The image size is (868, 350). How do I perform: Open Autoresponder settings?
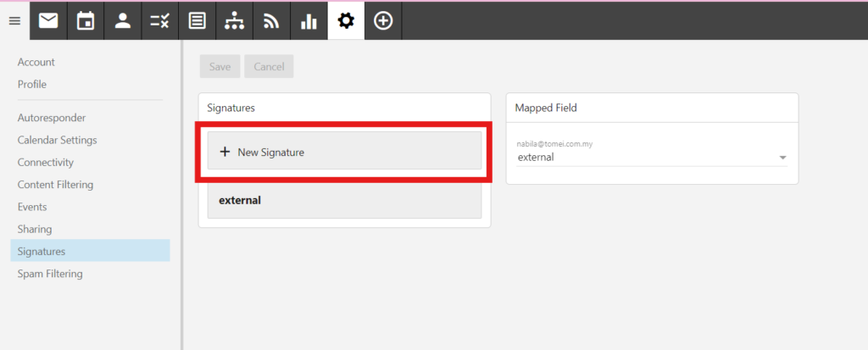pyautogui.click(x=52, y=118)
